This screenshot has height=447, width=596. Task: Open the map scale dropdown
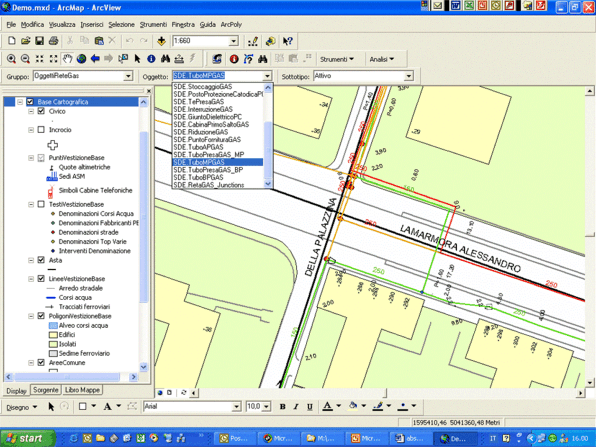pyautogui.click(x=233, y=41)
